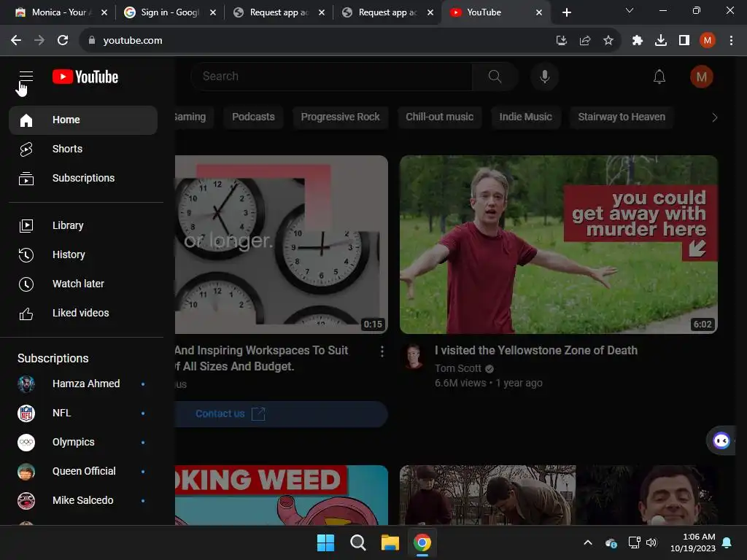Open the YouTube logo home link

click(x=85, y=77)
